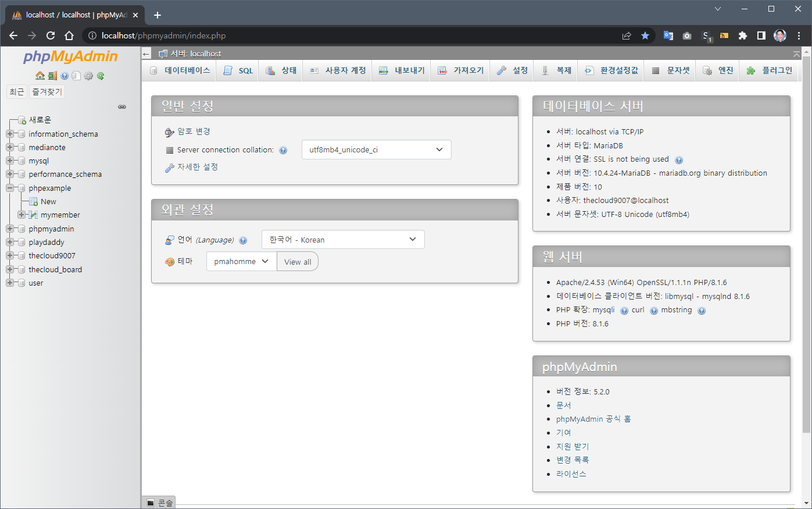
Task: Open the pmahomme theme dropdown
Action: 241,261
